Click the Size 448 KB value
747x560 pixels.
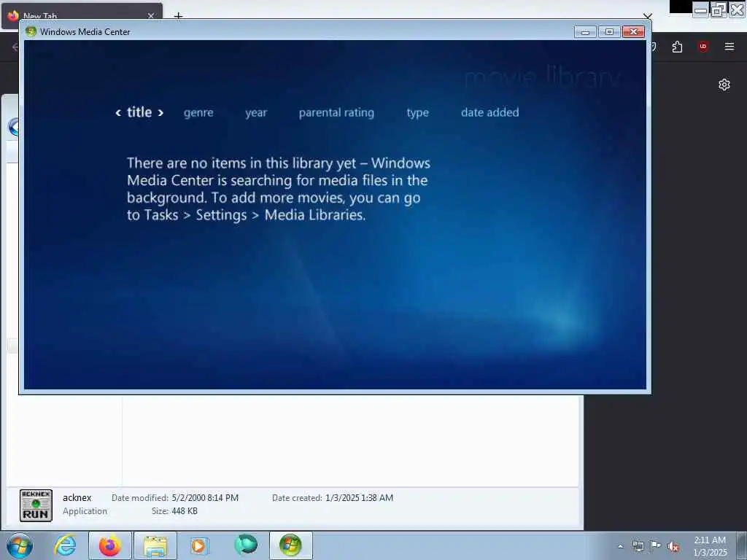(185, 511)
